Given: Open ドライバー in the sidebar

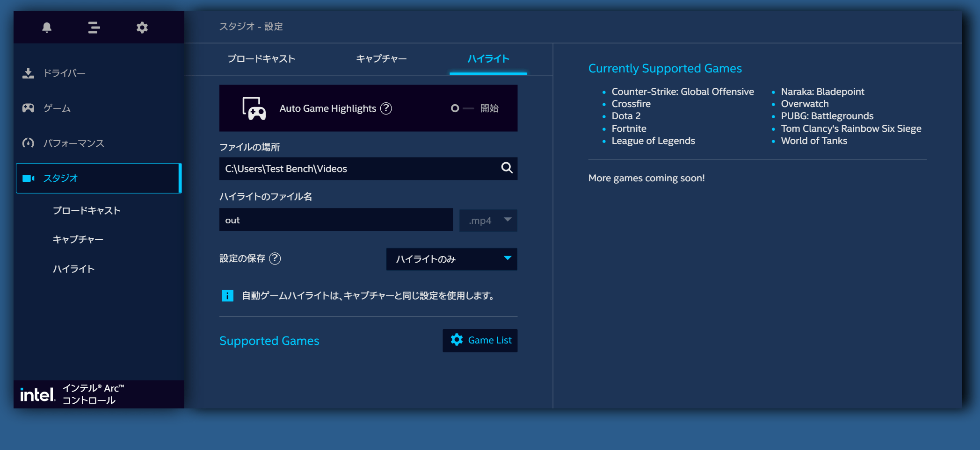Looking at the screenshot, I should (99, 73).
